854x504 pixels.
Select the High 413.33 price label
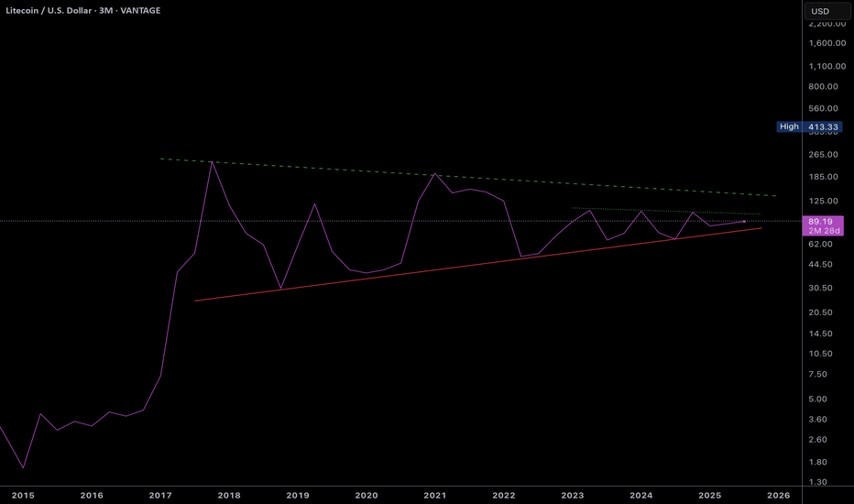pos(809,127)
